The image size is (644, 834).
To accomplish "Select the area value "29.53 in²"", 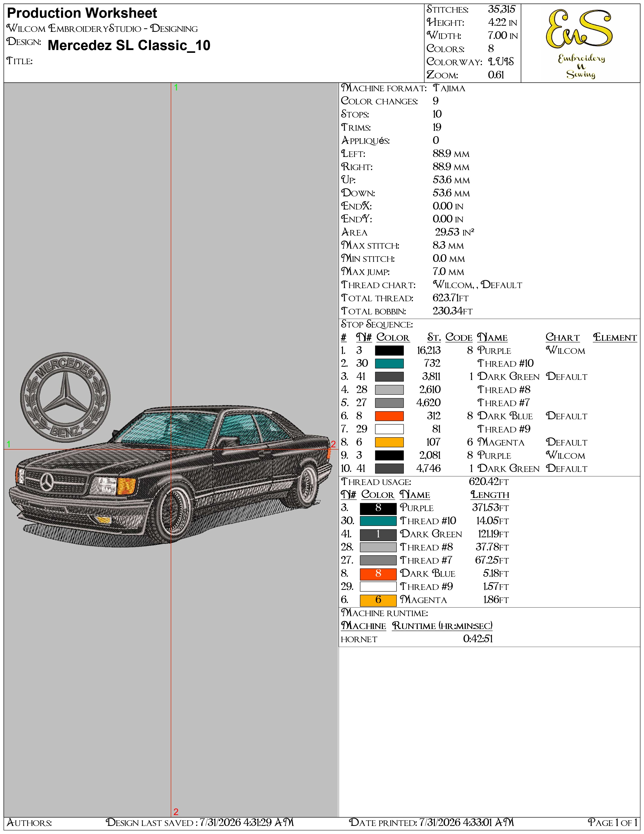I will point(455,232).
